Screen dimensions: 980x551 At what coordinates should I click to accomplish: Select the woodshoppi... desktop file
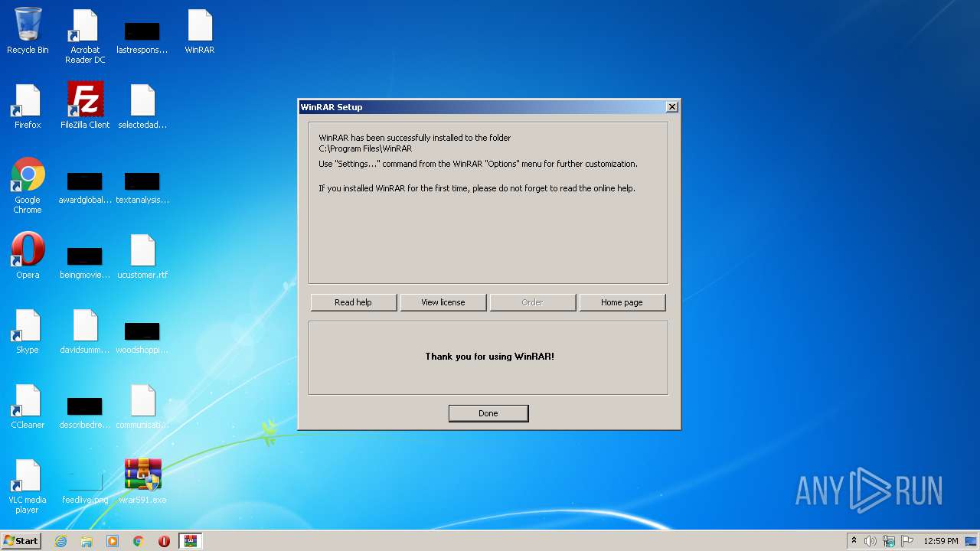(x=142, y=338)
